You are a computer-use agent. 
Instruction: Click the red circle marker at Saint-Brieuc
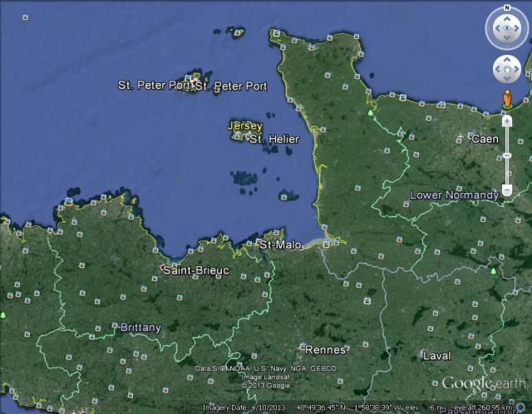click(x=163, y=268)
